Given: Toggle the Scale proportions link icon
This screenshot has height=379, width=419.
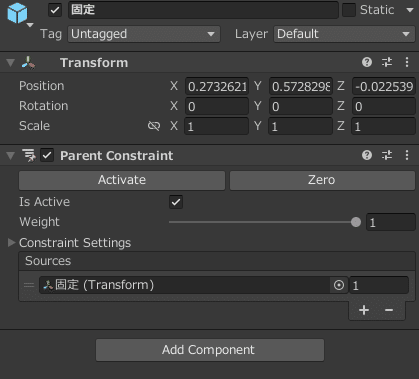Looking at the screenshot, I should click(154, 126).
